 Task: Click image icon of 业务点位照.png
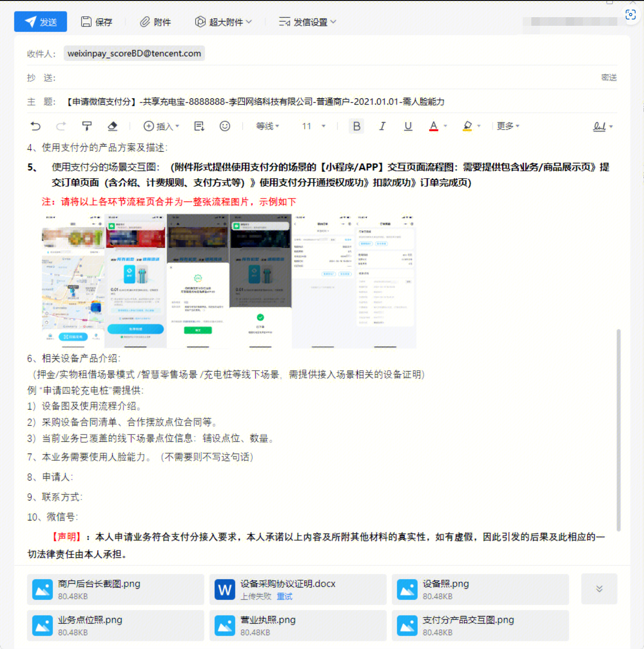tap(42, 626)
